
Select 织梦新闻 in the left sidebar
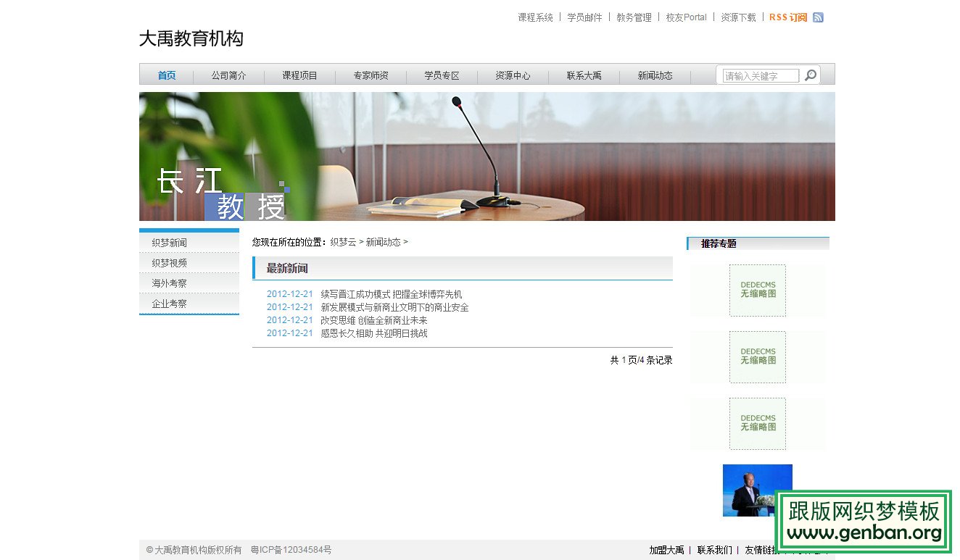[170, 242]
